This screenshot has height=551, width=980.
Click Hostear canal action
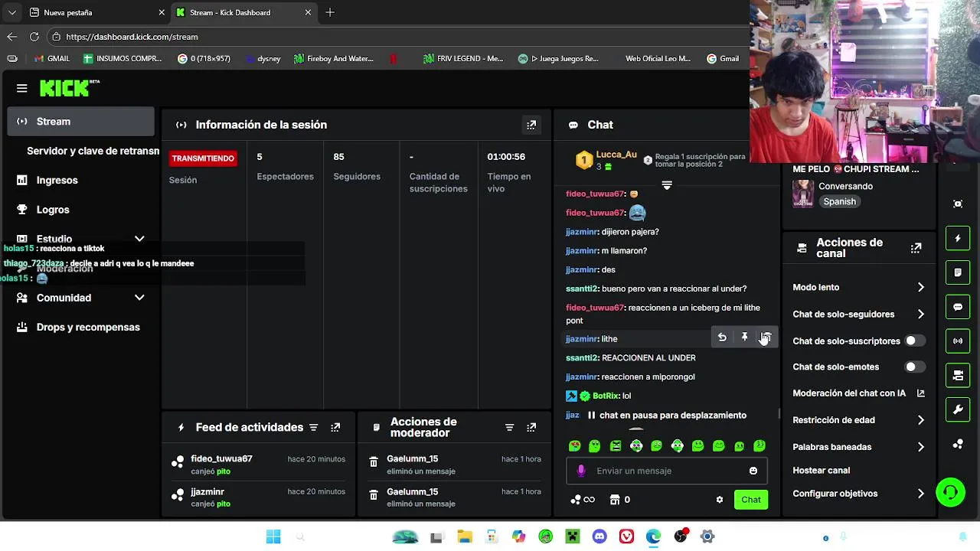[821, 471]
